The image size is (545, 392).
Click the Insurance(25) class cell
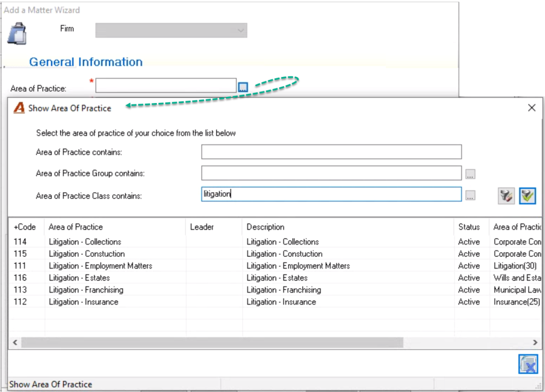(x=517, y=302)
